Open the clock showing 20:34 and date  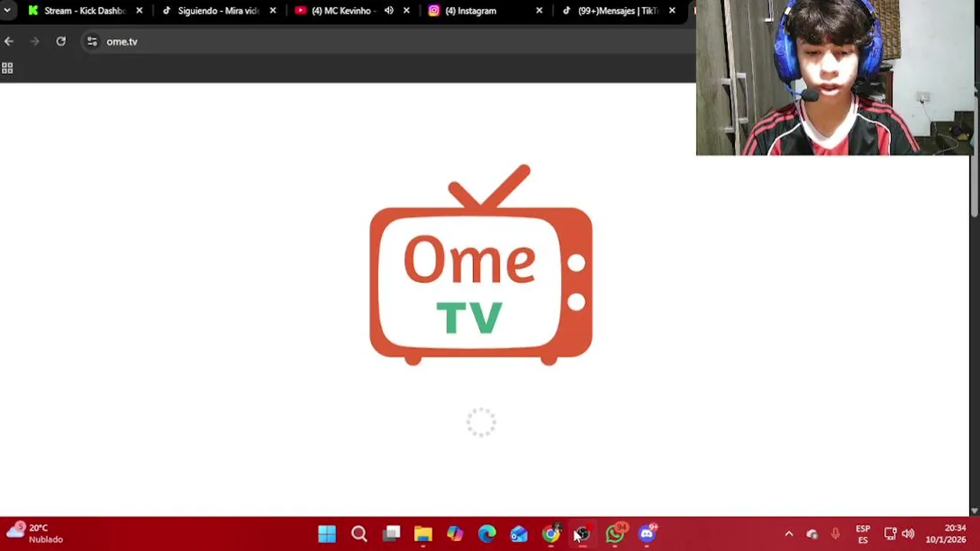pyautogui.click(x=946, y=533)
